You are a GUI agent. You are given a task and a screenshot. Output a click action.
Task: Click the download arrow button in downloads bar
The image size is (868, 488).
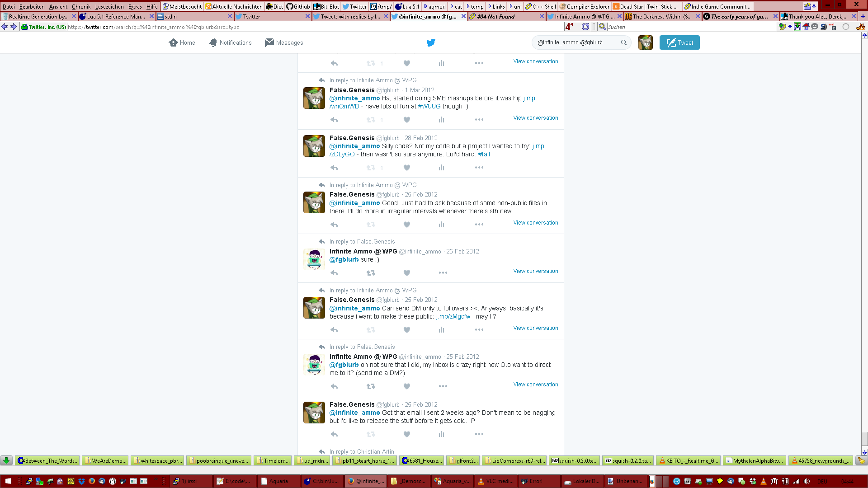point(6,460)
